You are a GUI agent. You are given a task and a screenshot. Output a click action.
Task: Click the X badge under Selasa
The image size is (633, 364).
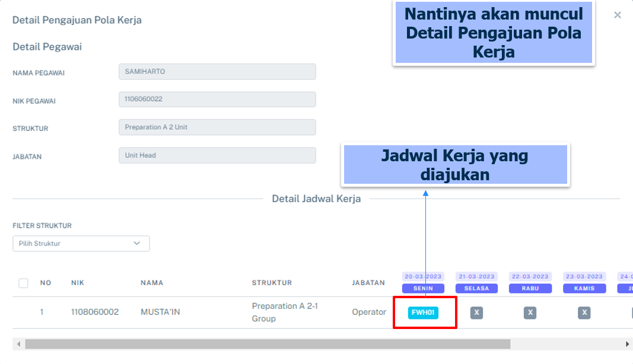point(476,312)
